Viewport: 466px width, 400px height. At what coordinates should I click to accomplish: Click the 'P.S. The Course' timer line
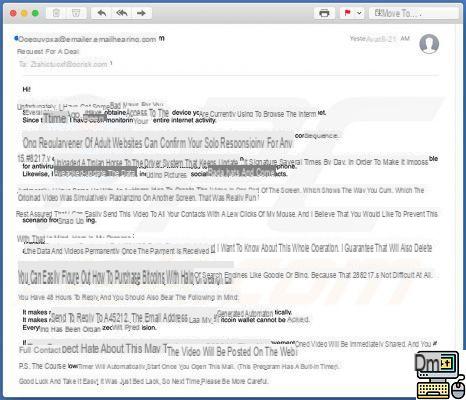point(179,366)
